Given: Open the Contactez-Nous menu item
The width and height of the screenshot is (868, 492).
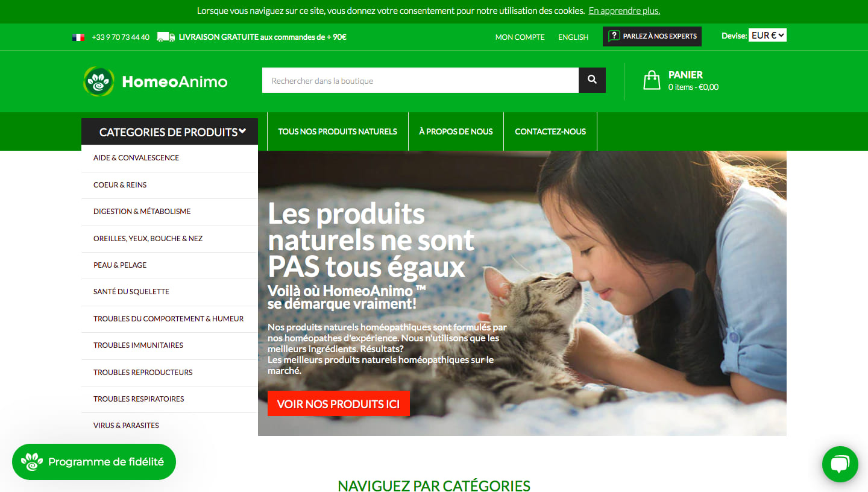Looking at the screenshot, I should pos(550,131).
